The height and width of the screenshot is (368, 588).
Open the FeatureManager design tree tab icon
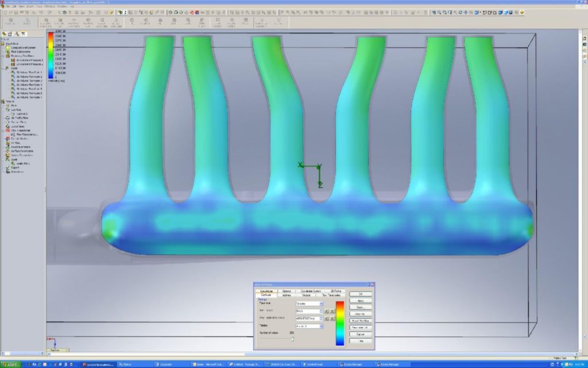click(5, 34)
